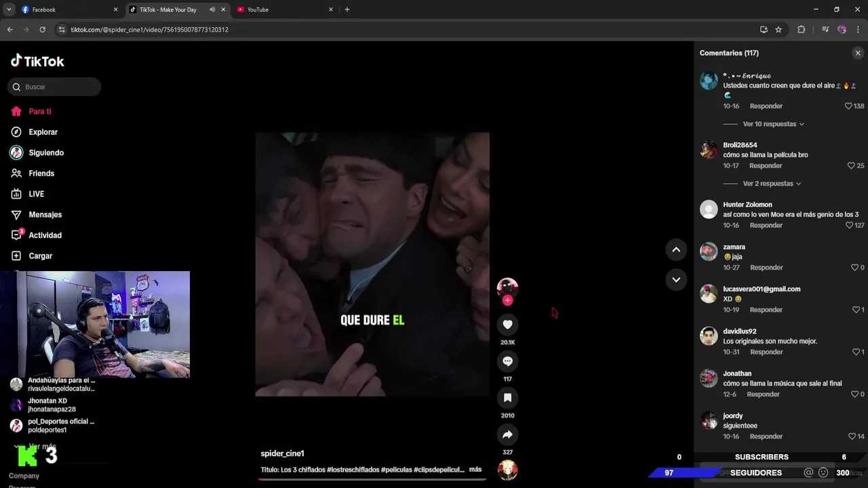This screenshot has height=488, width=868.
Task: Close the TikTok browser tab
Action: tap(223, 9)
